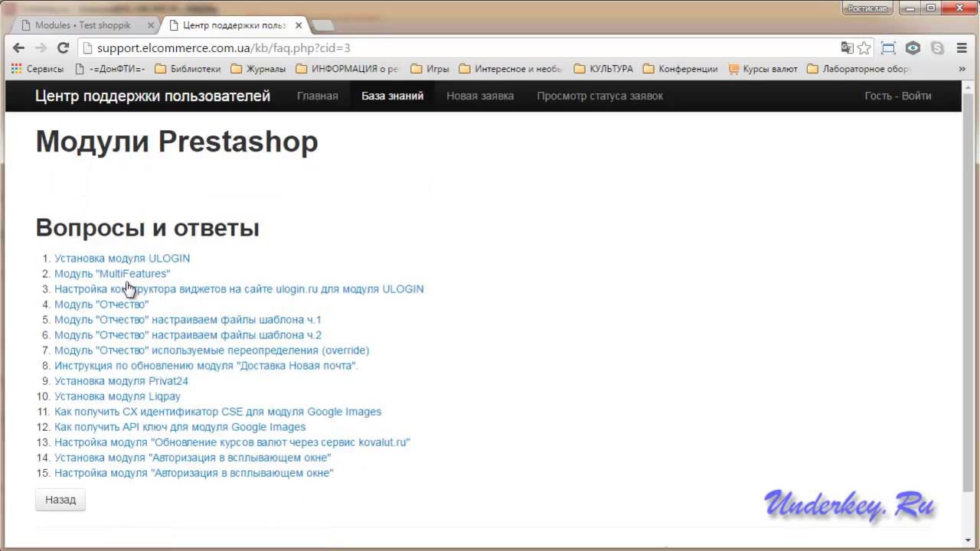Screen dimensions: 980x551
Task: Click the screen capture extension icon
Action: point(888,47)
